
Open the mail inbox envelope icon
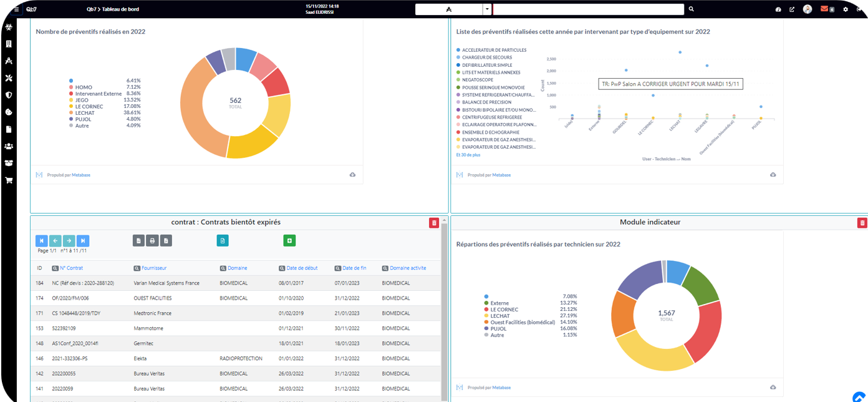coord(824,9)
